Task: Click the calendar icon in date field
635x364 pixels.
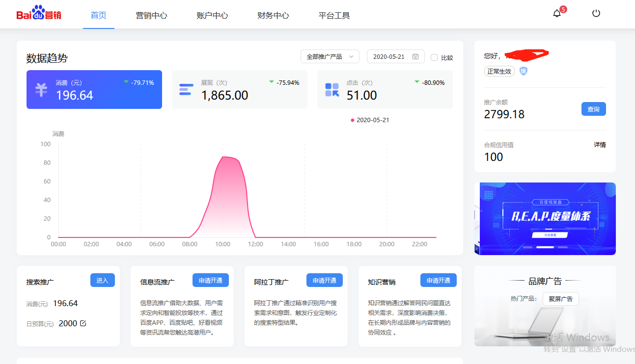Action: pos(415,57)
